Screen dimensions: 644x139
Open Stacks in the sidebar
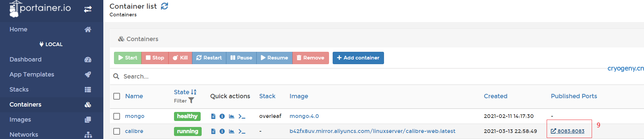[x=19, y=90]
